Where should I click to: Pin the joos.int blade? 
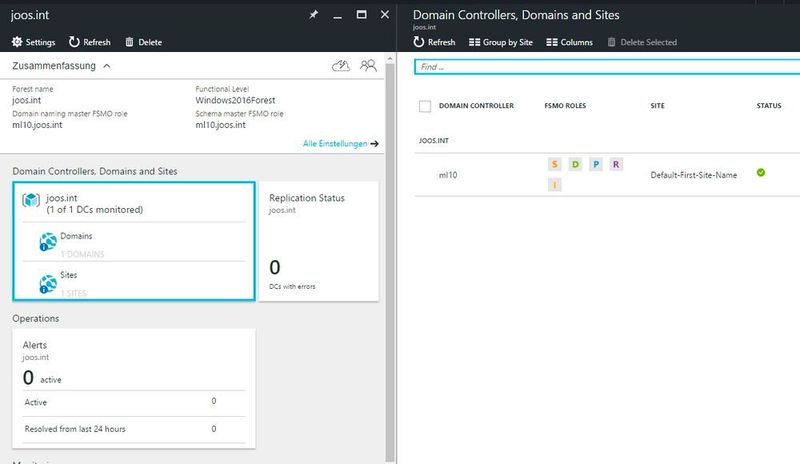313,15
